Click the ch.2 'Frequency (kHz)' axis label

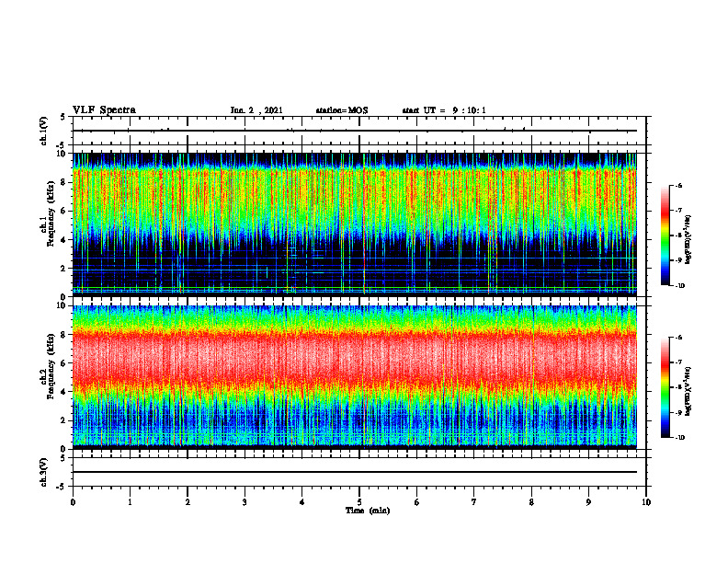pyautogui.click(x=51, y=365)
